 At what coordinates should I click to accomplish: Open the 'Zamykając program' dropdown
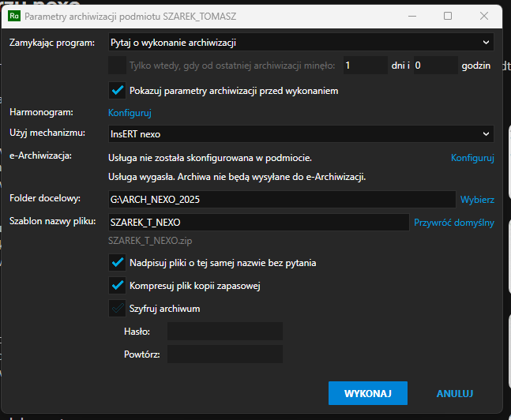click(x=301, y=43)
